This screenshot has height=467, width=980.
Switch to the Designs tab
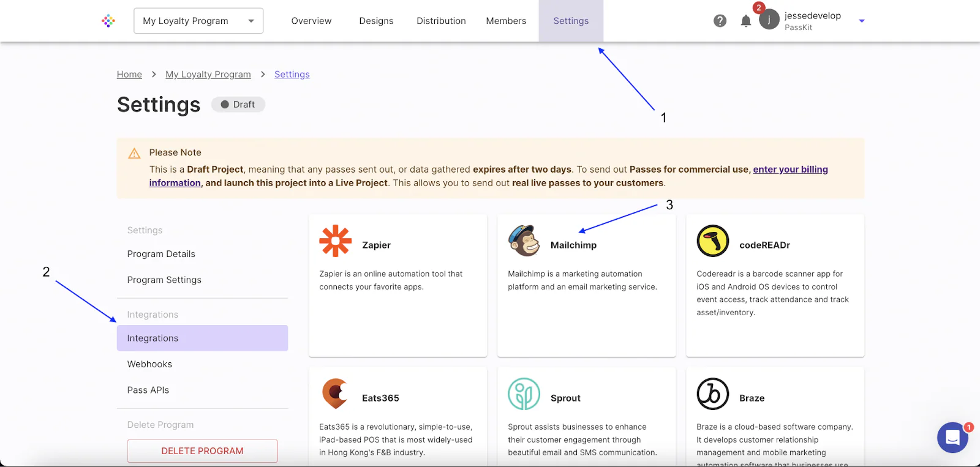pyautogui.click(x=376, y=21)
